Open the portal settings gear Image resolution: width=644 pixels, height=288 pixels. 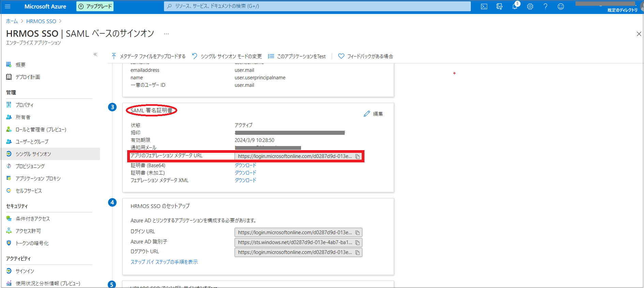point(530,6)
